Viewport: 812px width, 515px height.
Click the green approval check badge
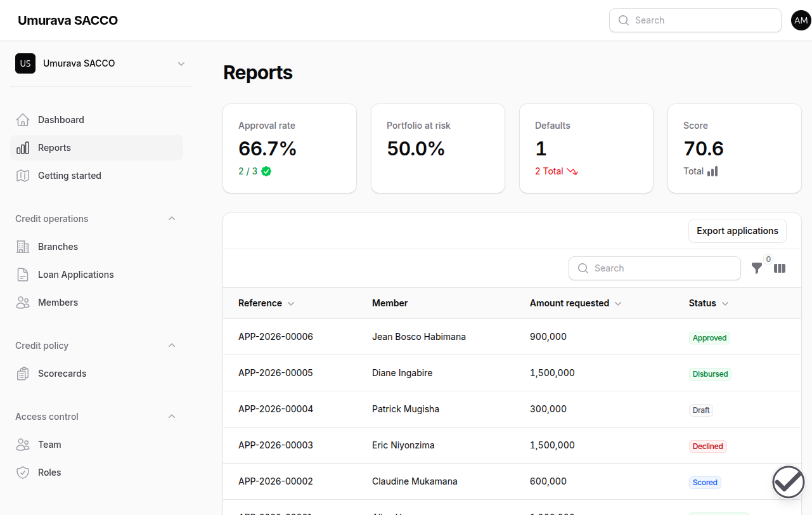tap(266, 171)
